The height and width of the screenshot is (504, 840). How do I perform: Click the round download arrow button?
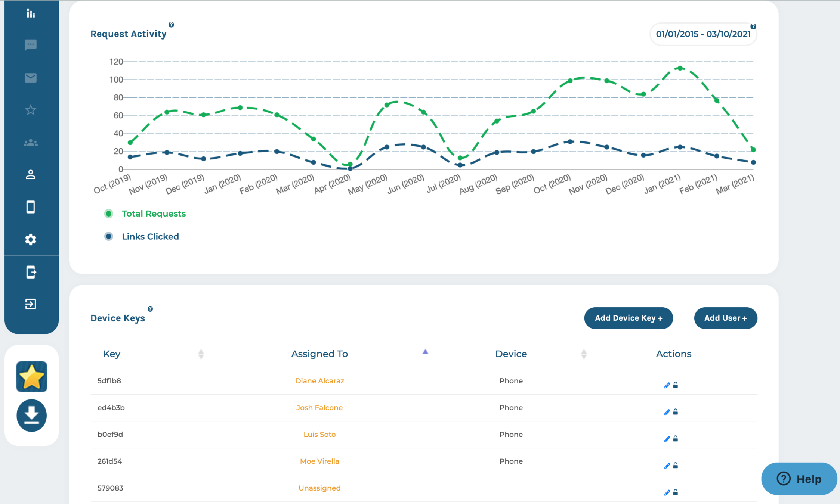(x=32, y=415)
